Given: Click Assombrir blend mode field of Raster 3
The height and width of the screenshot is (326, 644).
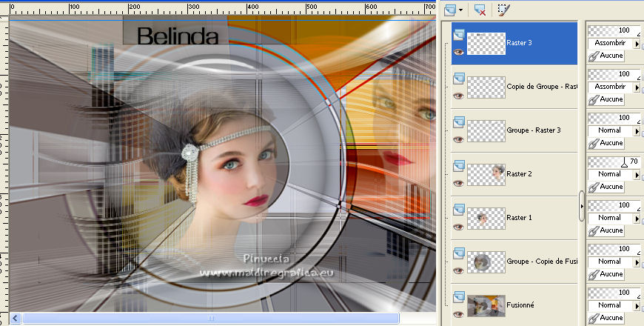Looking at the screenshot, I should point(611,43).
